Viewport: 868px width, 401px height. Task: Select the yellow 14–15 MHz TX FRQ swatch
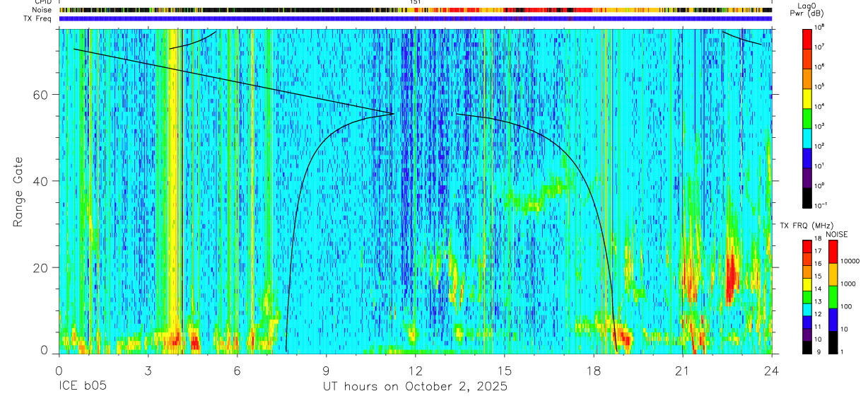pyautogui.click(x=807, y=284)
